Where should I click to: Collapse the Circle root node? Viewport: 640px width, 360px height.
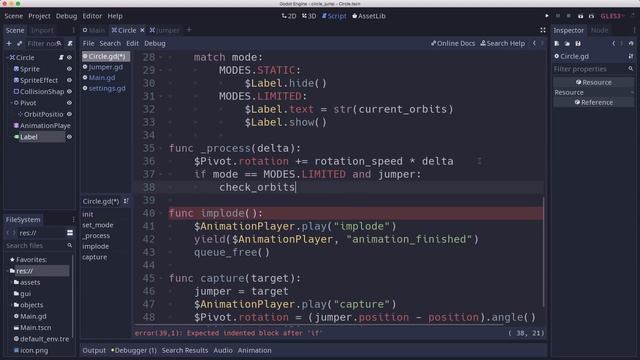tap(7, 58)
